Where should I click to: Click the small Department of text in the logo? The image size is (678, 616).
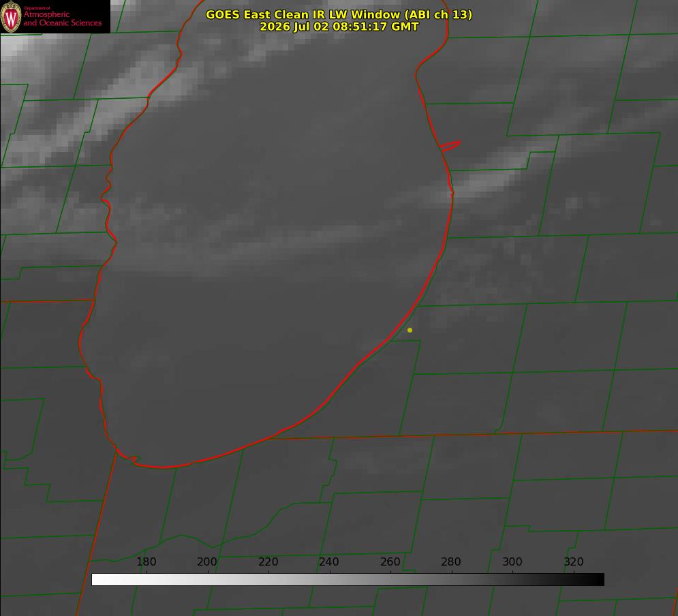(x=37, y=8)
